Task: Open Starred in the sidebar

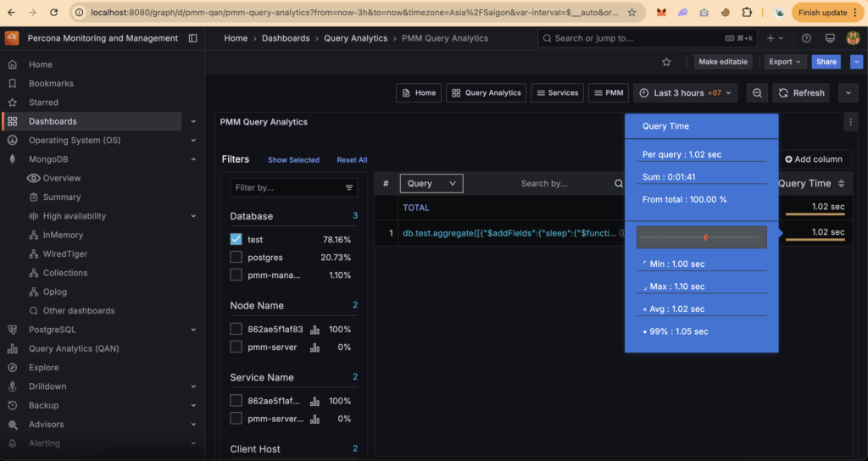Action: 43,103
